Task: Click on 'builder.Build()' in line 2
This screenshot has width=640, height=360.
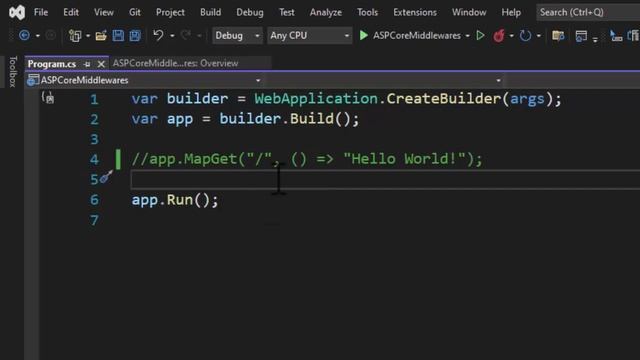Action: click(285, 119)
